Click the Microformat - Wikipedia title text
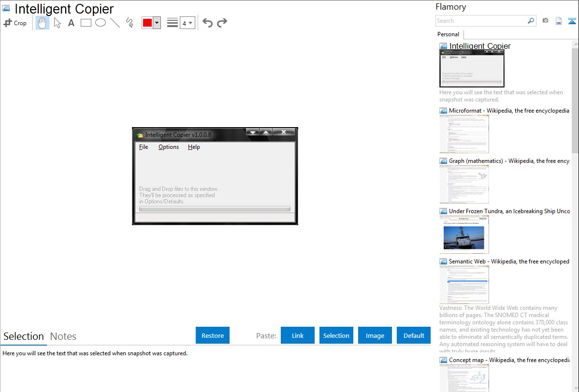The width and height of the screenshot is (579, 392). click(509, 111)
